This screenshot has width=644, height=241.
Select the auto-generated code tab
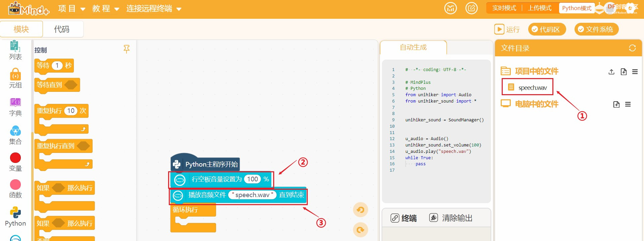(413, 48)
